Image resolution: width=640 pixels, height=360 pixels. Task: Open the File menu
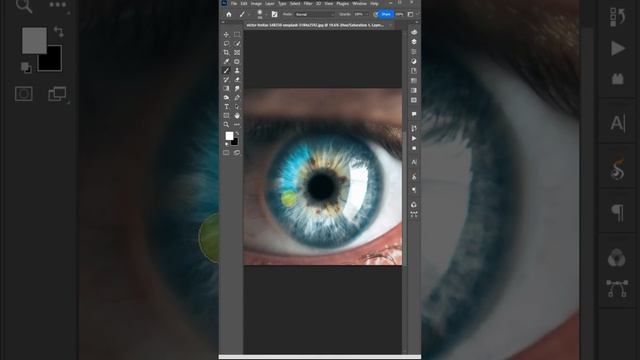click(234, 4)
